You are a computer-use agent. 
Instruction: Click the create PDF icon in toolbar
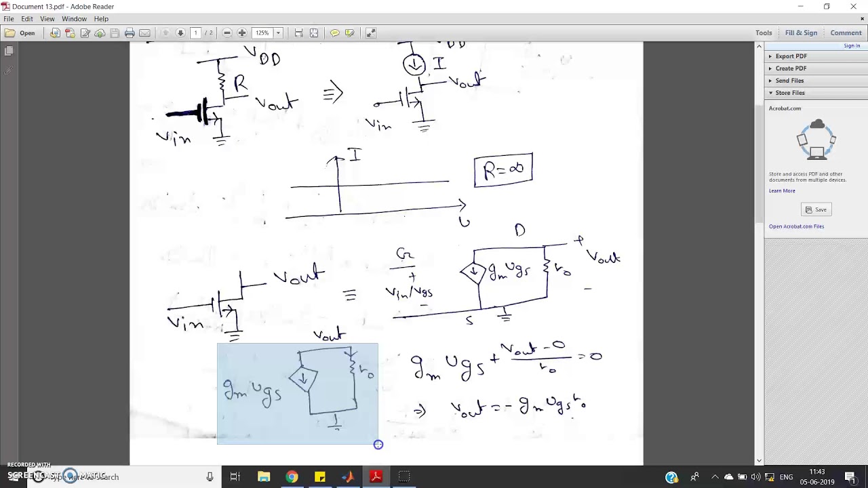tap(70, 33)
